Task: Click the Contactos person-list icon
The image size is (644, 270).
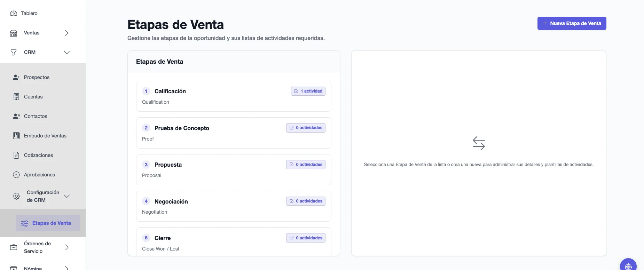Action: (16, 116)
